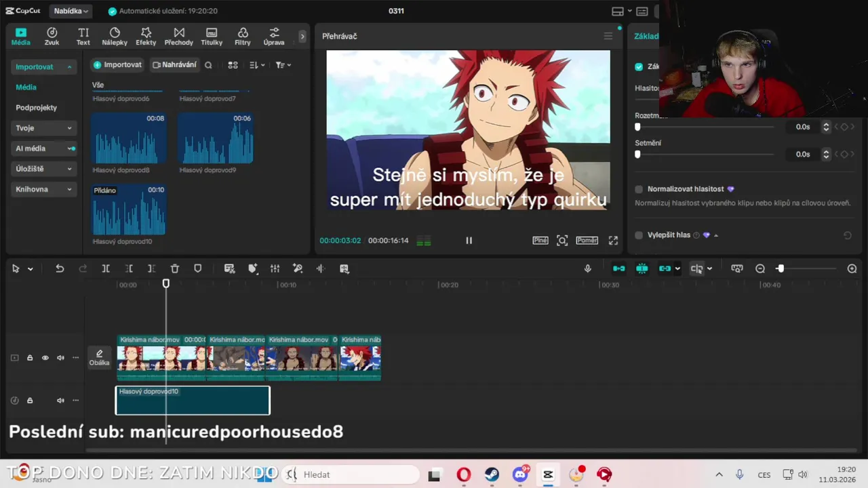Image resolution: width=868 pixels, height=488 pixels.
Task: Open the media filter dropdown
Action: [283, 65]
